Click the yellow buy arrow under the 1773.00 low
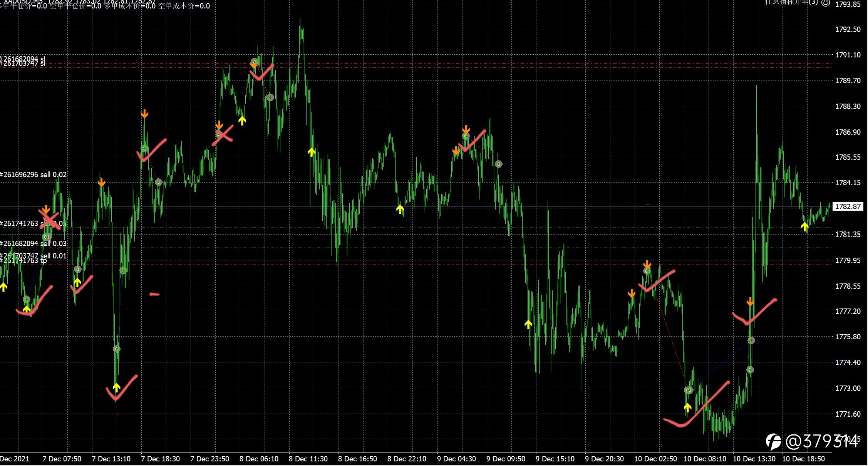 (x=687, y=407)
